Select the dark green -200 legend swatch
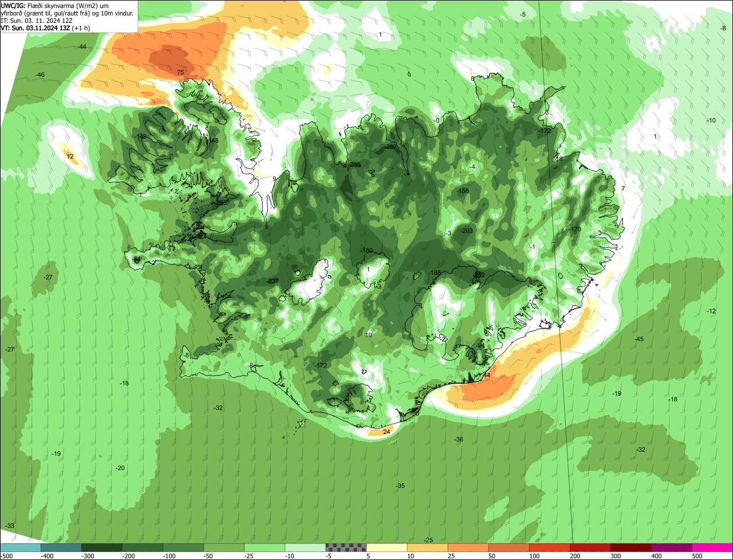This screenshot has height=560, width=733. (x=142, y=547)
